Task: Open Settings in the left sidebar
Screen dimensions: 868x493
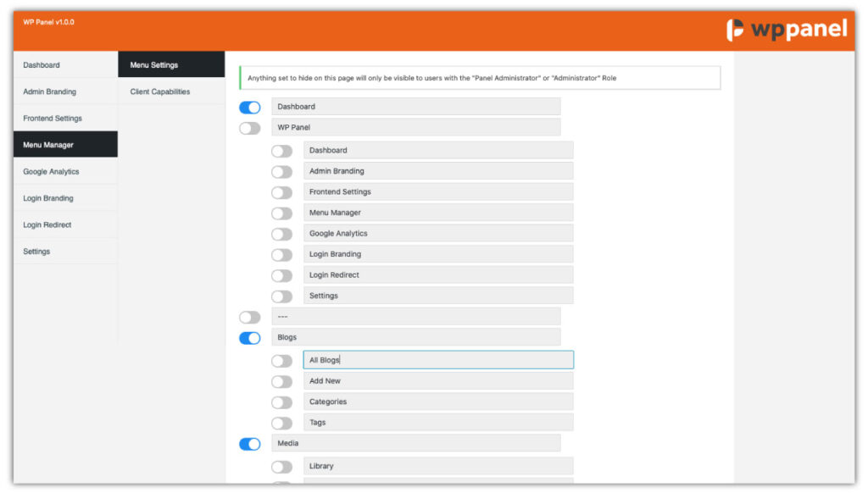Action: tap(65, 252)
